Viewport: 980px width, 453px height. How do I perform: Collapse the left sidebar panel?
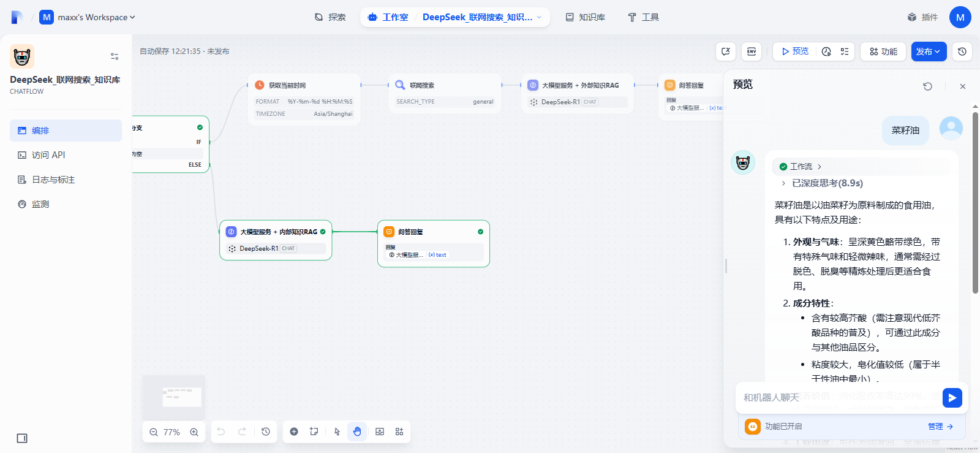click(x=22, y=438)
